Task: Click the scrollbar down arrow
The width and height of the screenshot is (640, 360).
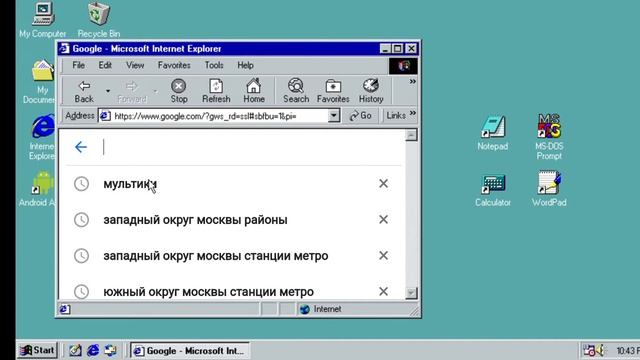Action: pyautogui.click(x=411, y=293)
